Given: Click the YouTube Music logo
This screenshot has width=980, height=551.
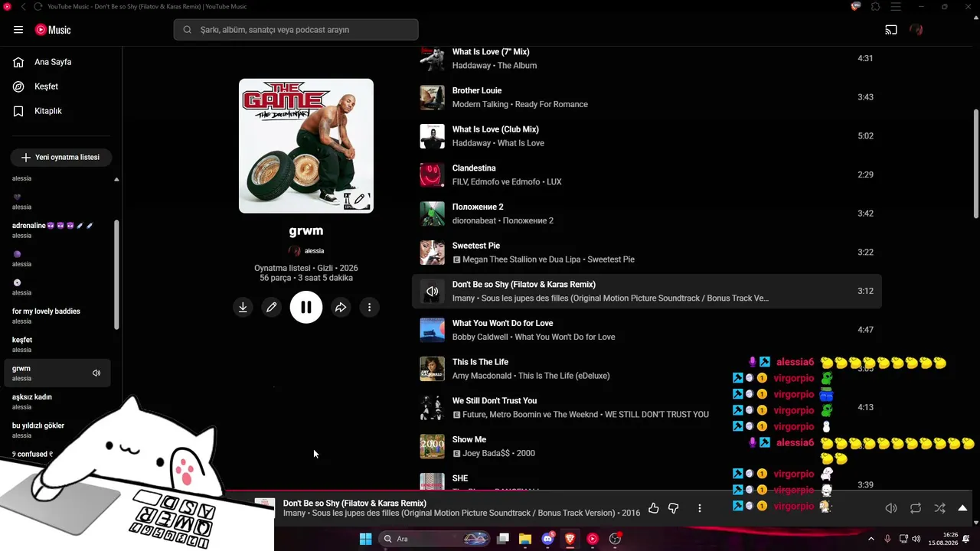Looking at the screenshot, I should click(x=53, y=30).
